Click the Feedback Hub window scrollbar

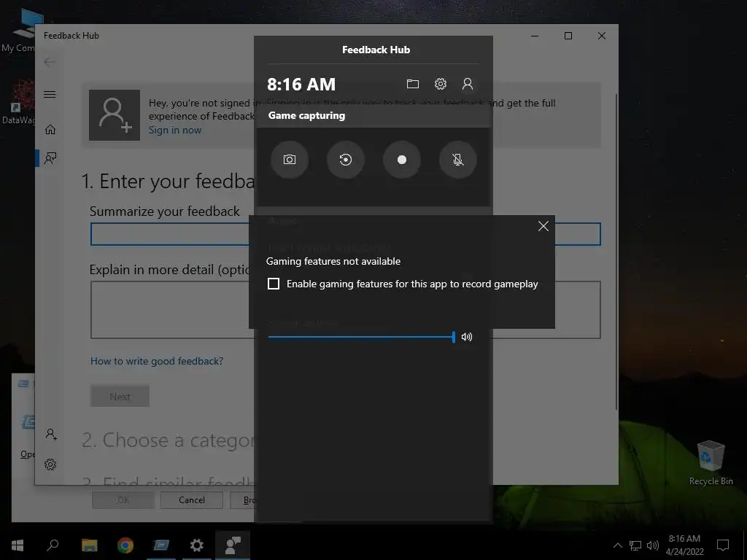pos(616,252)
